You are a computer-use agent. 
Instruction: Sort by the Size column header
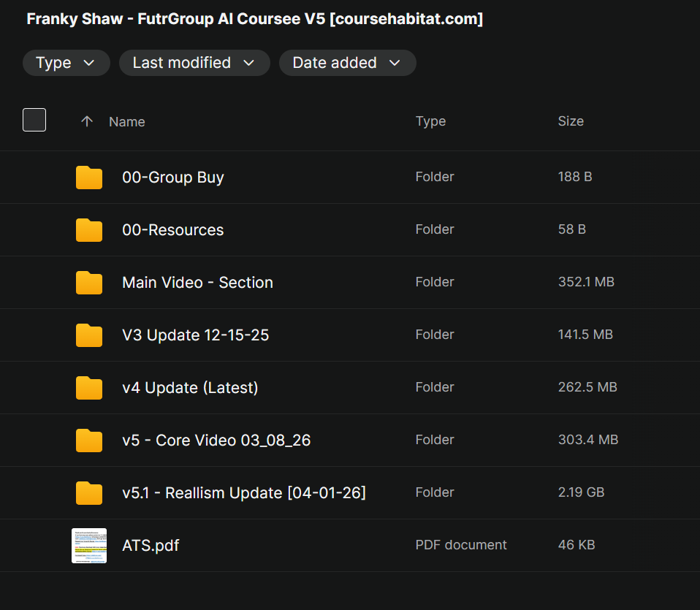point(571,121)
